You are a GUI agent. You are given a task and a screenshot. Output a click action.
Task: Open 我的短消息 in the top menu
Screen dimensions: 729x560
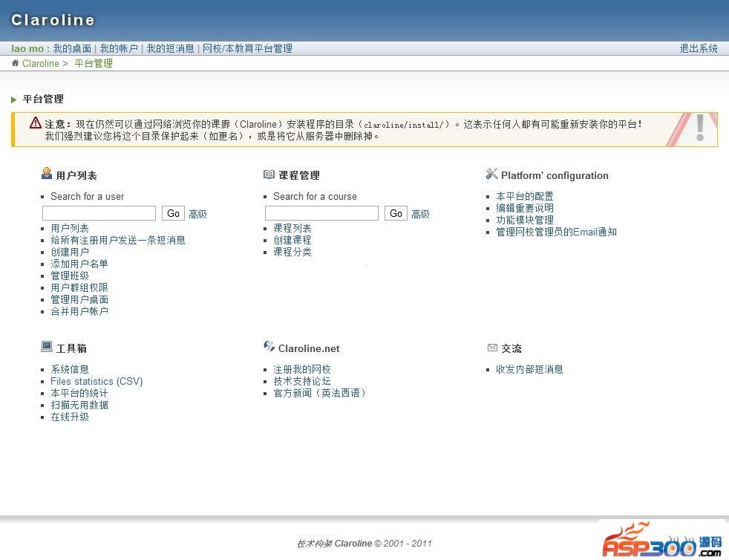tap(170, 48)
